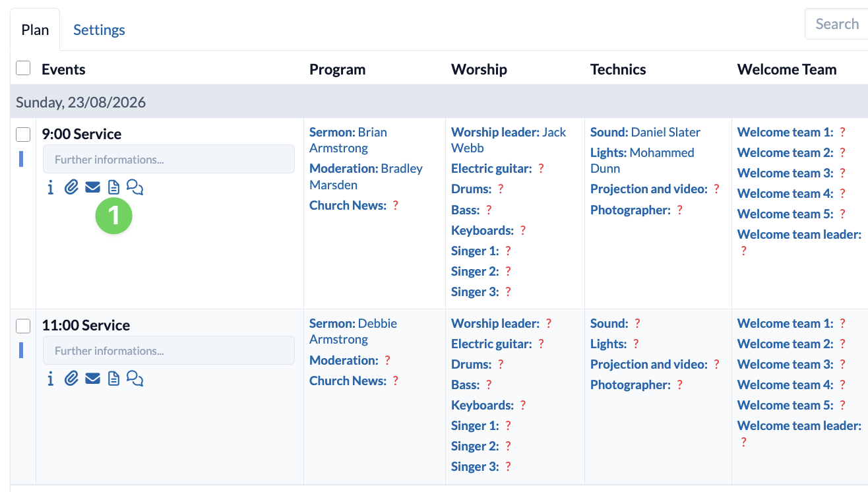868x492 pixels.
Task: Open attachments paperclip for 11:00 Service
Action: tap(71, 379)
